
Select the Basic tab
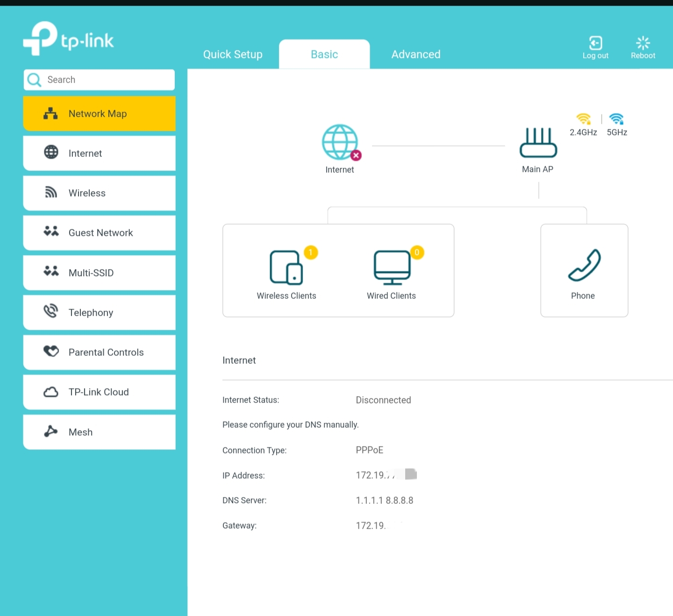tap(324, 55)
